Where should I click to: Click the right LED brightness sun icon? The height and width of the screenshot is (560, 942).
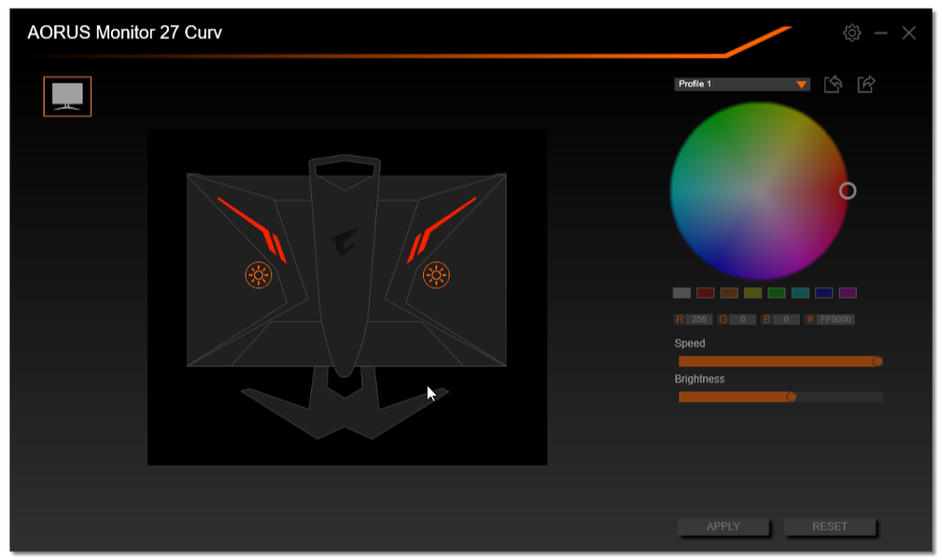tap(436, 275)
